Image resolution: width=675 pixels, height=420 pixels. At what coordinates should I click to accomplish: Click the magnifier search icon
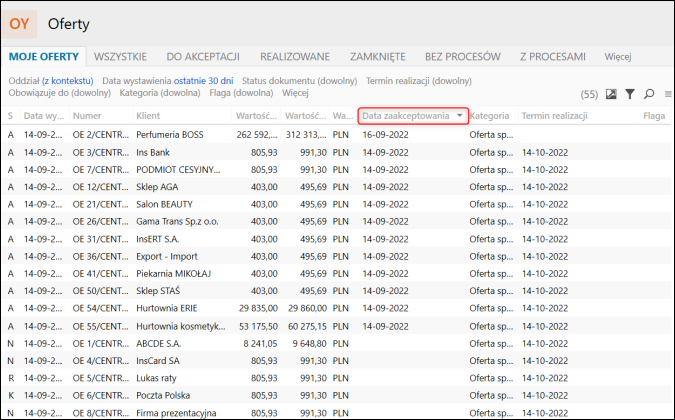649,94
